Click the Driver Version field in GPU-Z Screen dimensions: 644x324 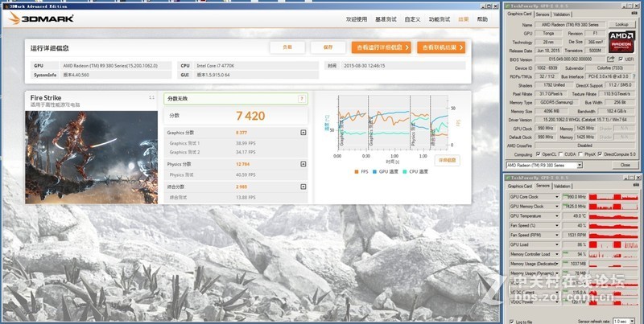point(586,120)
